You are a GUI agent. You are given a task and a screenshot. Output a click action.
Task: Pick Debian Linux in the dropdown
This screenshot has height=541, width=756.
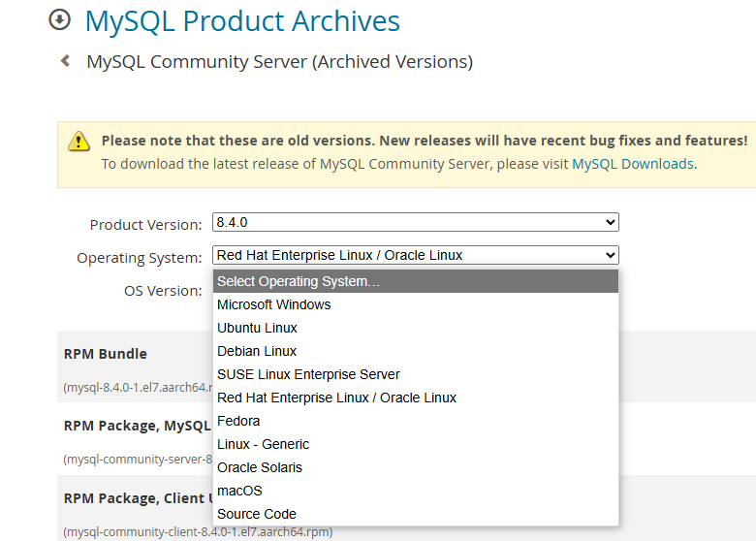(x=257, y=351)
